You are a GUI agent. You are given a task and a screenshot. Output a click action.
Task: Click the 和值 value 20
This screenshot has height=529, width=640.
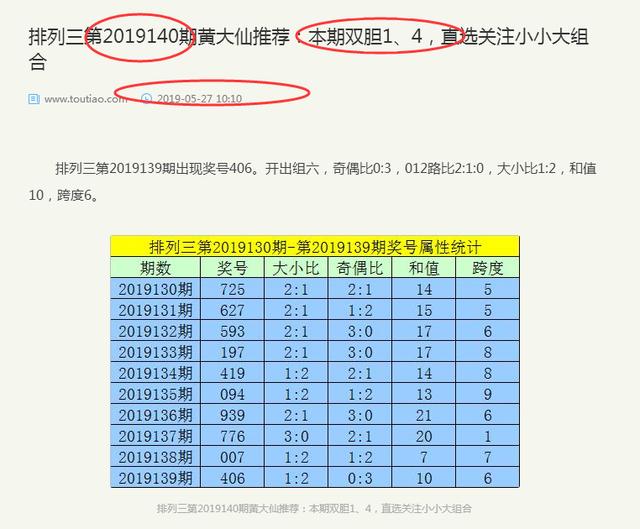point(424,436)
